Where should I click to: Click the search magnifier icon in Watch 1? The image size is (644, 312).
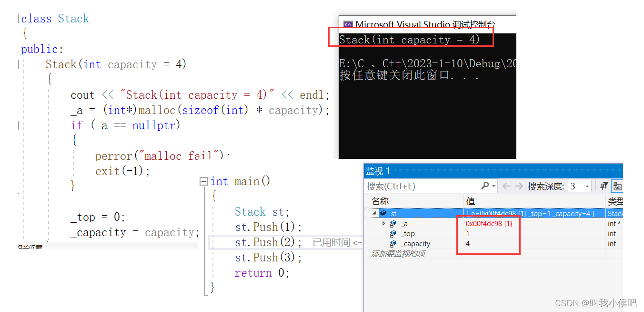coord(485,186)
